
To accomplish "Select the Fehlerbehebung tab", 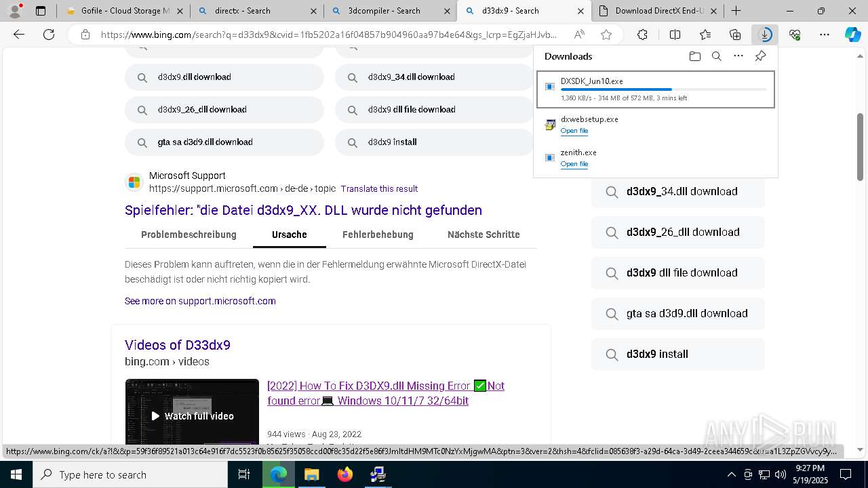I will pos(378,235).
